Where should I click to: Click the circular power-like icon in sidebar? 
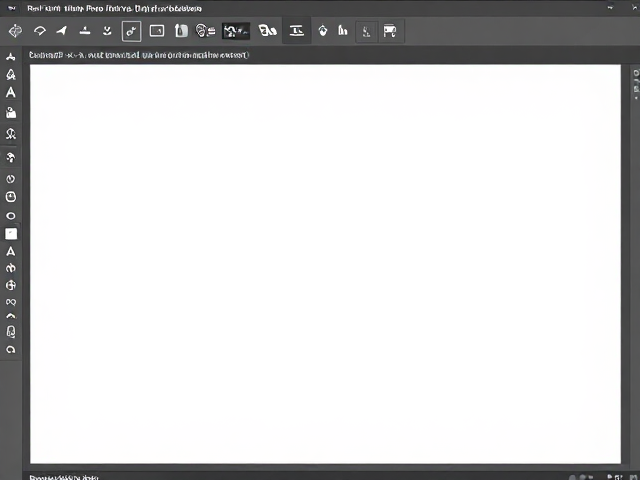[x=11, y=179]
